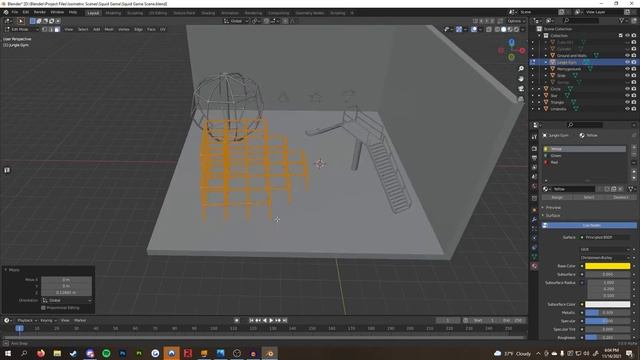Open the Vertex menu in viewport header
Screen dimensions: 640x360
click(124, 29)
